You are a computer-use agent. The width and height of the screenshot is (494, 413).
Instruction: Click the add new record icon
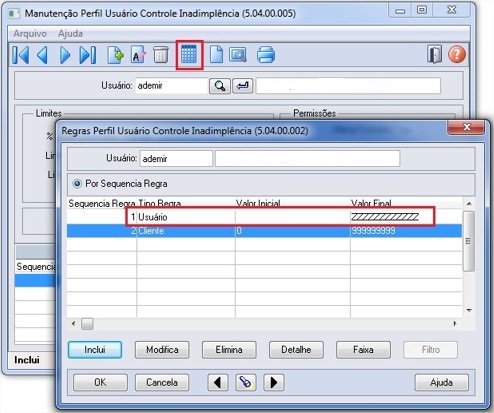click(x=115, y=55)
